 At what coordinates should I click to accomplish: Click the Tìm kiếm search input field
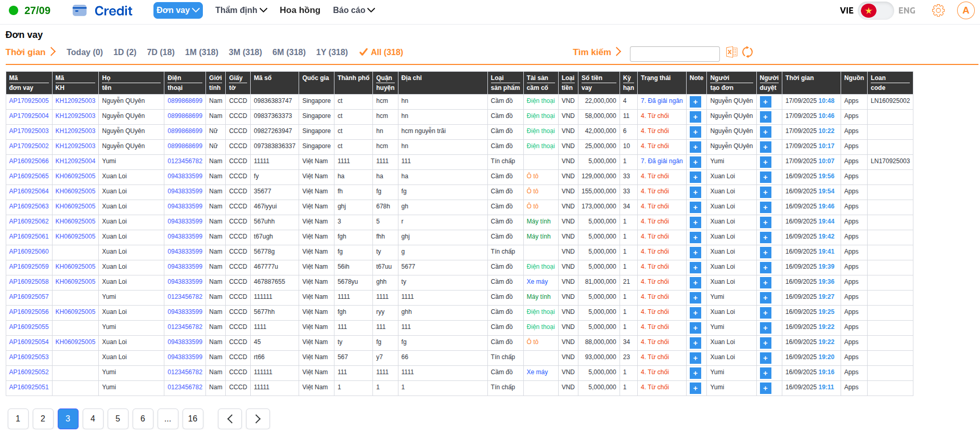674,54
